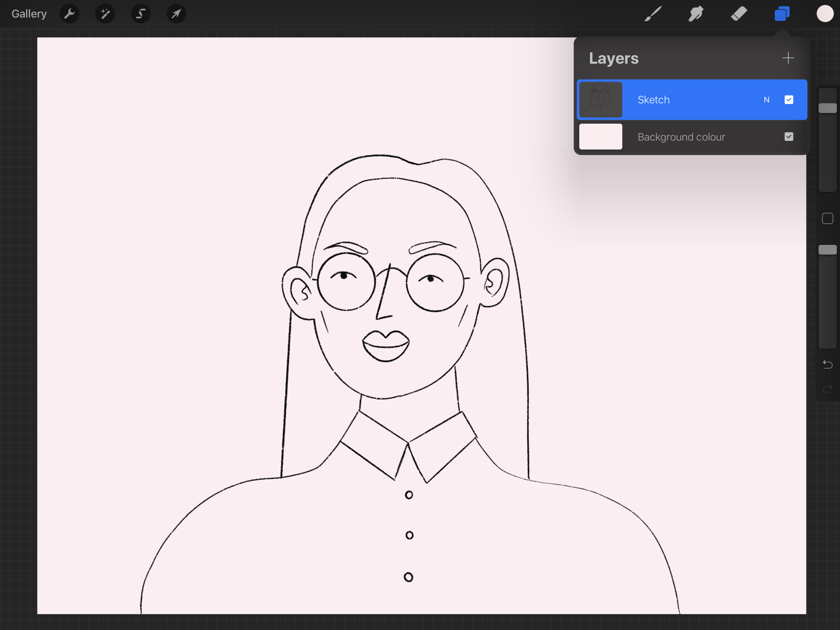Image resolution: width=840 pixels, height=630 pixels.
Task: Select the Smudge tool
Action: click(x=696, y=14)
